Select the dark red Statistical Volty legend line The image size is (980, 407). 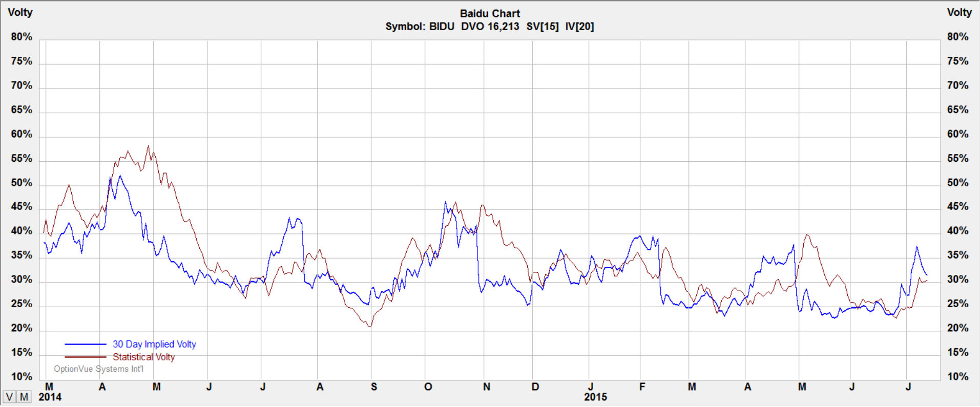(x=86, y=357)
